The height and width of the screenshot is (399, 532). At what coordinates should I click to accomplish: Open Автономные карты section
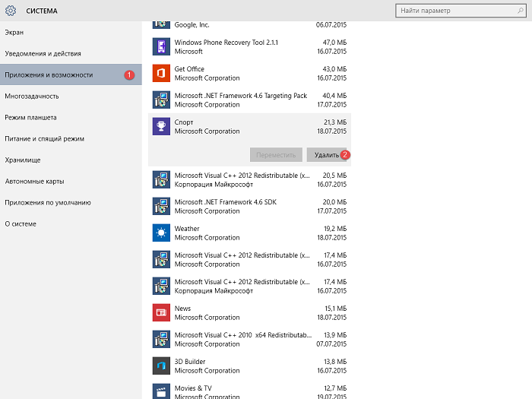pos(71,181)
